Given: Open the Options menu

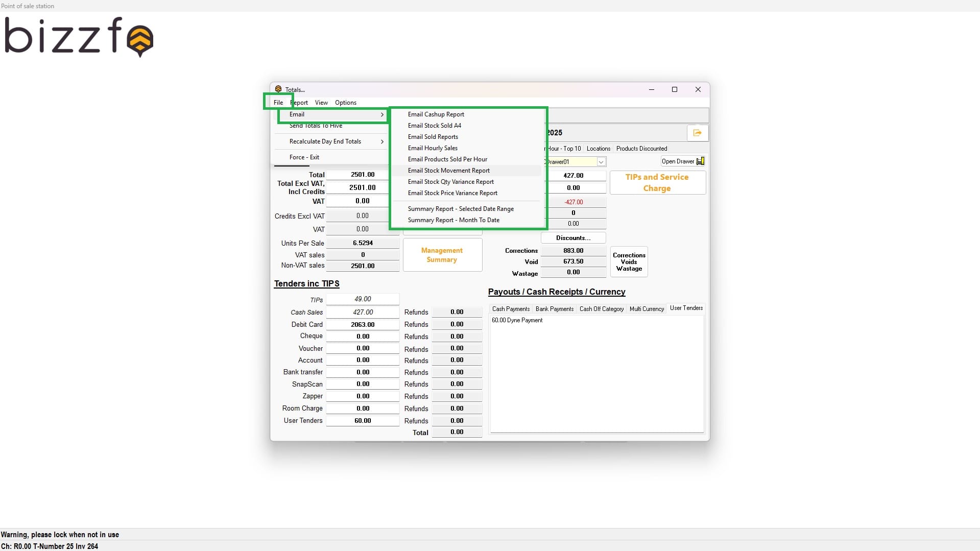Looking at the screenshot, I should pos(345,103).
